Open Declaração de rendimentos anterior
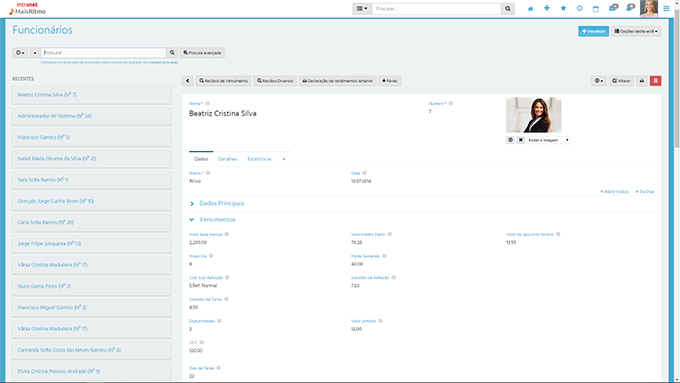 337,81
